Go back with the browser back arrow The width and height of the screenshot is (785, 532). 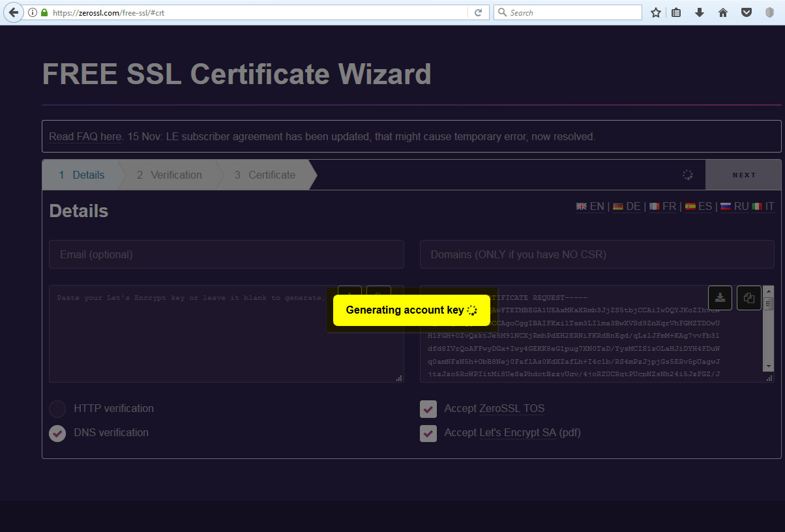tap(14, 12)
